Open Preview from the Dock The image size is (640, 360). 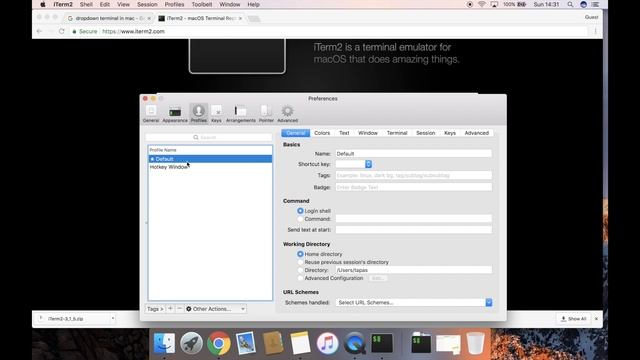246,343
